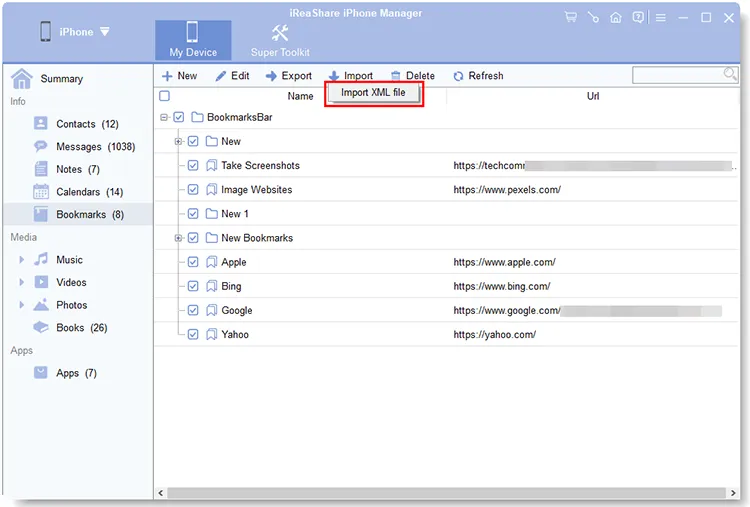750x507 pixels.
Task: Click the Delete toolbar button
Action: coord(413,76)
